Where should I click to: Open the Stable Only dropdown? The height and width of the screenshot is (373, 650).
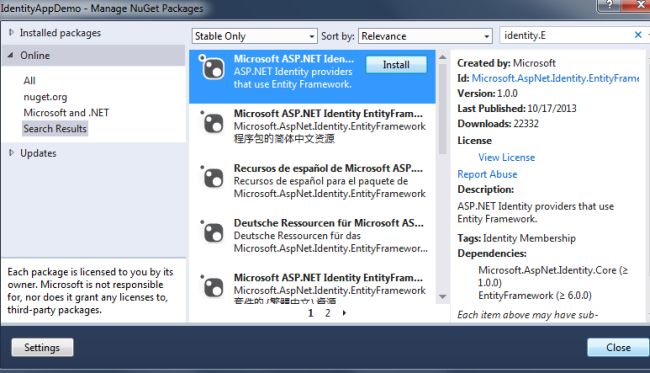point(255,36)
